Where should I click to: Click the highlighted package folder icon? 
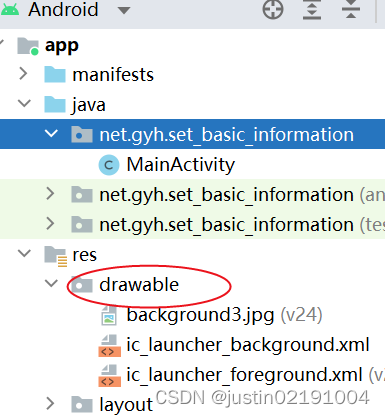pyautogui.click(x=82, y=134)
